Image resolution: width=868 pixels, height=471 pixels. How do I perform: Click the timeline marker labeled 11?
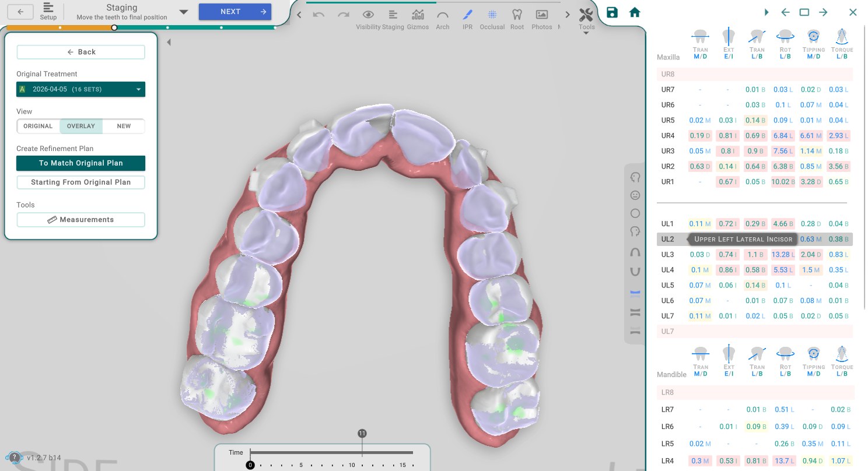point(362,433)
